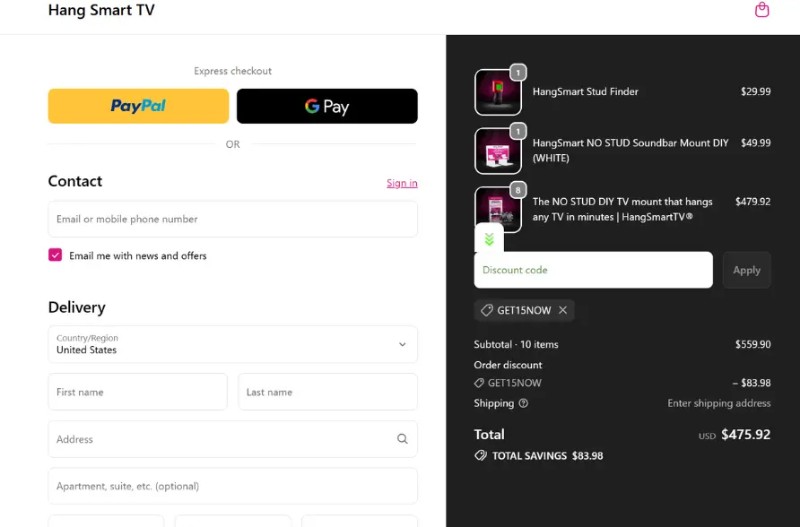Focus the Last name field
The image size is (800, 527).
coord(328,392)
